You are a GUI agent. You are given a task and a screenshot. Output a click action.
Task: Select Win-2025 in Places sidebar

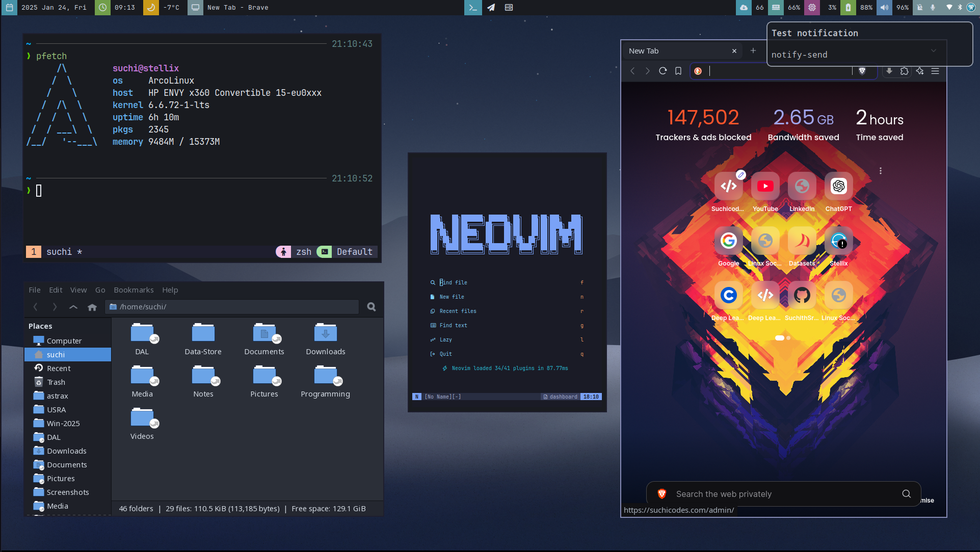click(x=68, y=423)
